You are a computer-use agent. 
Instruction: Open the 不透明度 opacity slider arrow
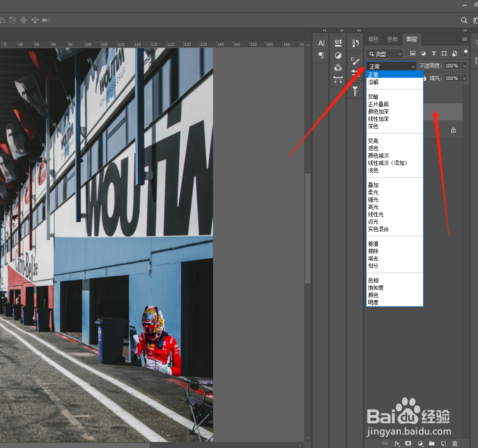pos(464,66)
